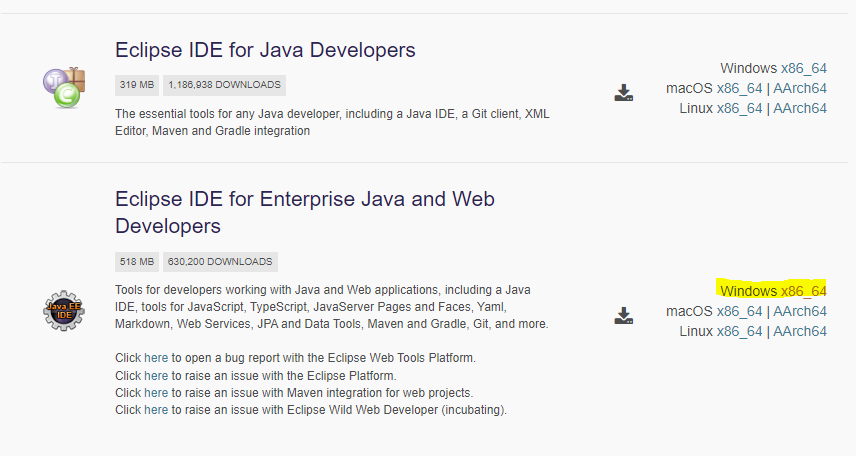Click the 518 MB size badge
The height and width of the screenshot is (456, 856).
point(136,262)
